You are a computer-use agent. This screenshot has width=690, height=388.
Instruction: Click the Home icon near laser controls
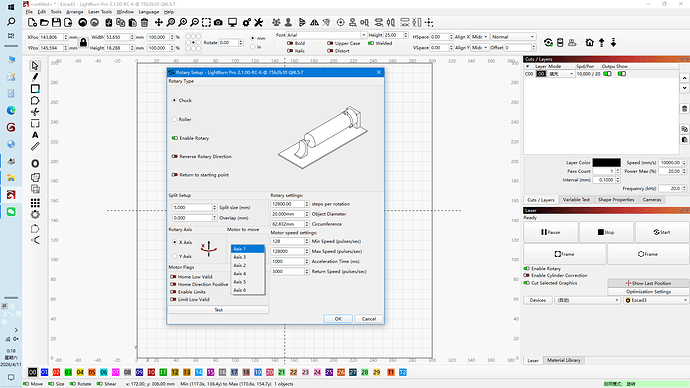tap(590, 42)
